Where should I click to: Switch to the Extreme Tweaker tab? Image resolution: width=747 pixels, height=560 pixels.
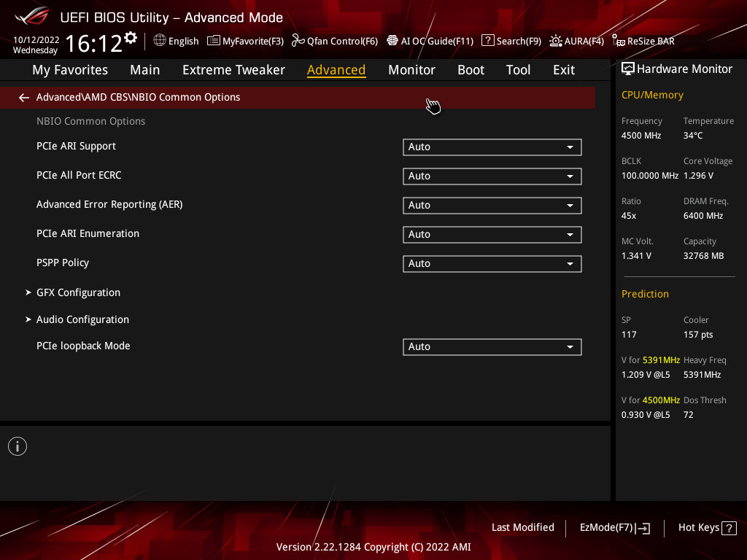pyautogui.click(x=233, y=70)
